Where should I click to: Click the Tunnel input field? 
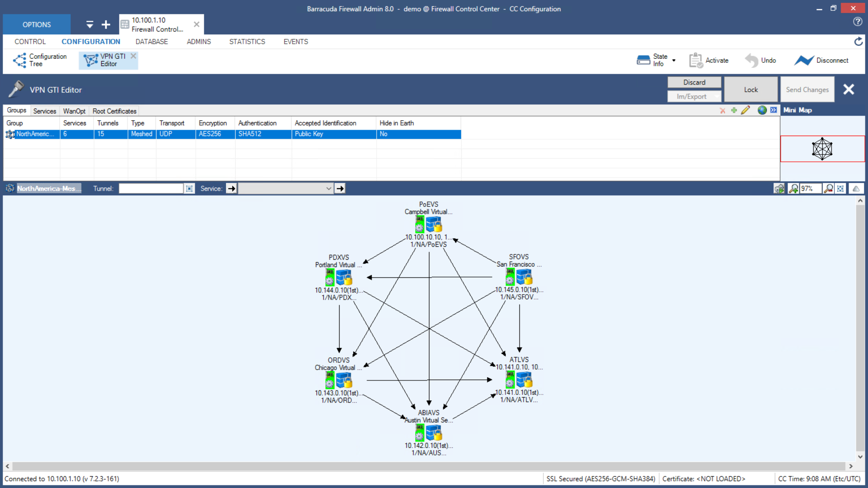click(151, 188)
